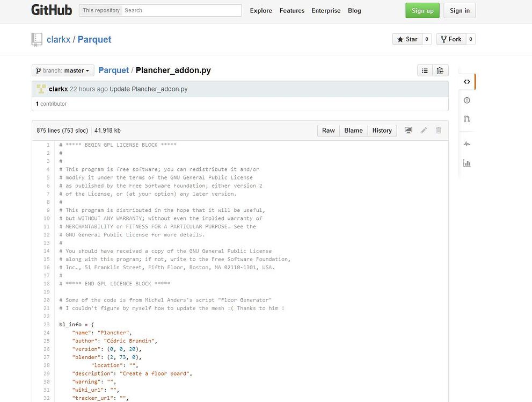The height and width of the screenshot is (402, 532).
Task: Click "author": "Cédric Brandin" line
Action: pos(115,341)
